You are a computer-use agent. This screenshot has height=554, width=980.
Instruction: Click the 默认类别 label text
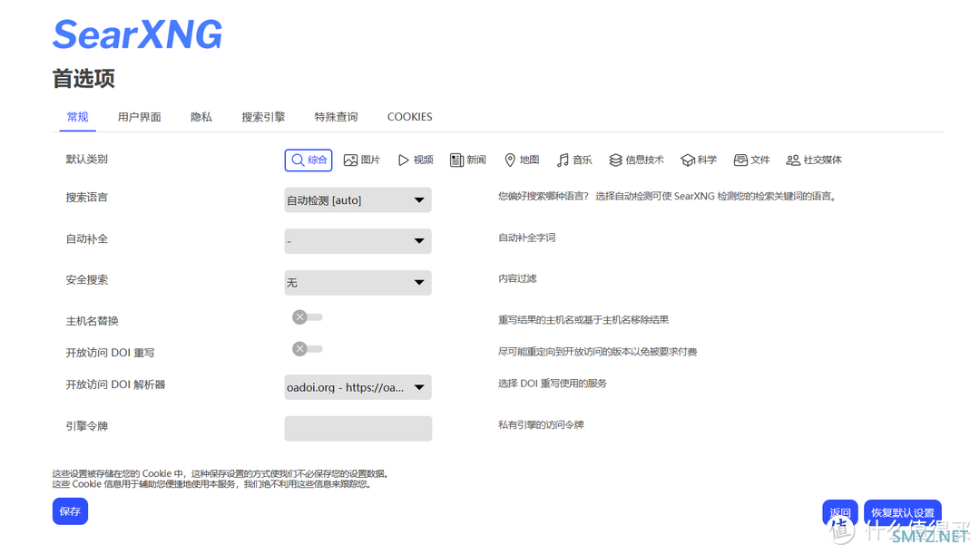coord(87,160)
